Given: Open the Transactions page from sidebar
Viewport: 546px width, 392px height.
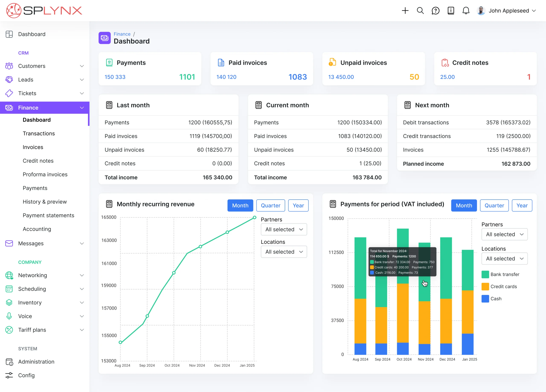Looking at the screenshot, I should [x=39, y=133].
